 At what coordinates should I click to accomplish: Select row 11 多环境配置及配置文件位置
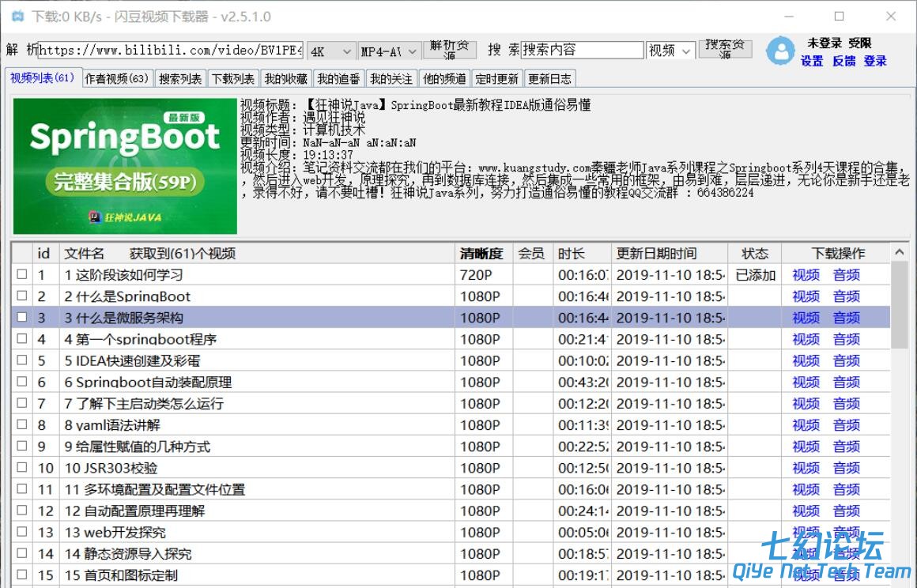[x=451, y=489]
